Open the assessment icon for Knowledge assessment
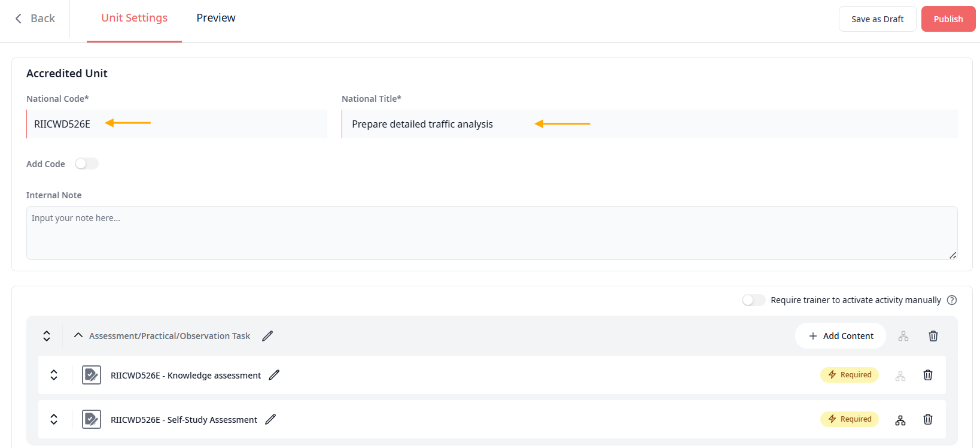Screen dimensions: 980x448 (x=92, y=375)
